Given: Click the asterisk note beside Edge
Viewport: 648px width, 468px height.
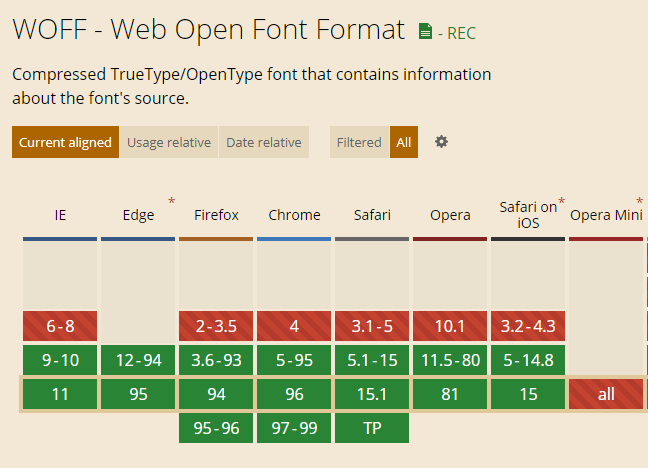Looking at the screenshot, I should [x=172, y=201].
